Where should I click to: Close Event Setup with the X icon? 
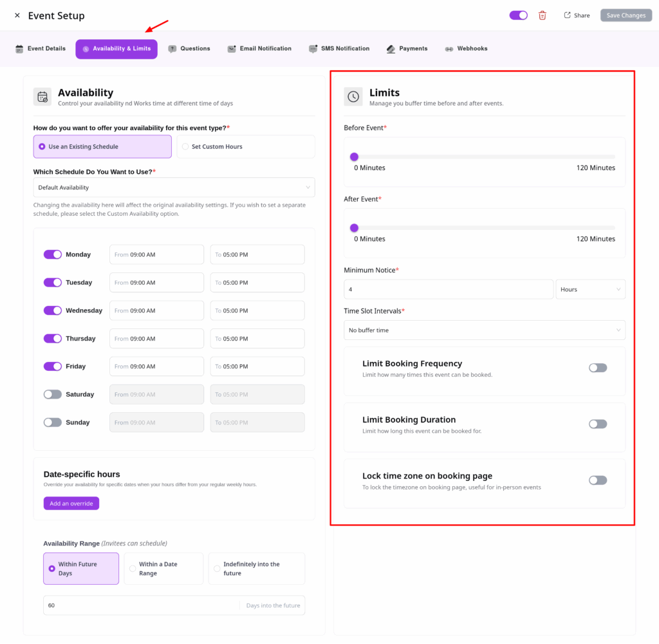coord(17,15)
